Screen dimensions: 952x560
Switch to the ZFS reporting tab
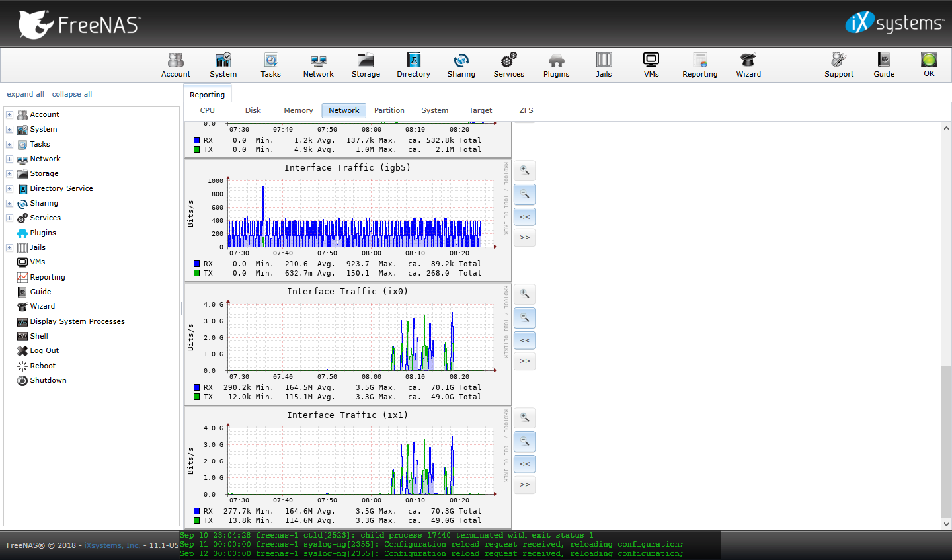pyautogui.click(x=526, y=110)
